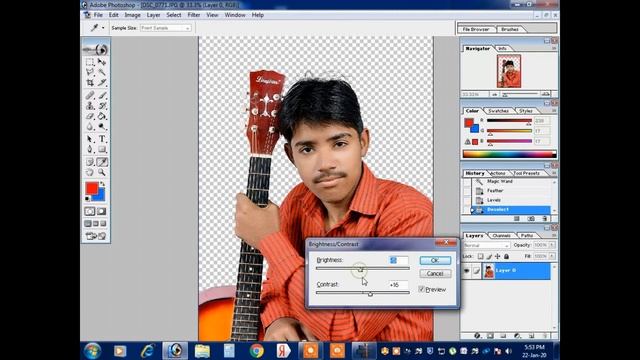
Task: Create new adjustment layer icon
Action: (x=517, y=336)
